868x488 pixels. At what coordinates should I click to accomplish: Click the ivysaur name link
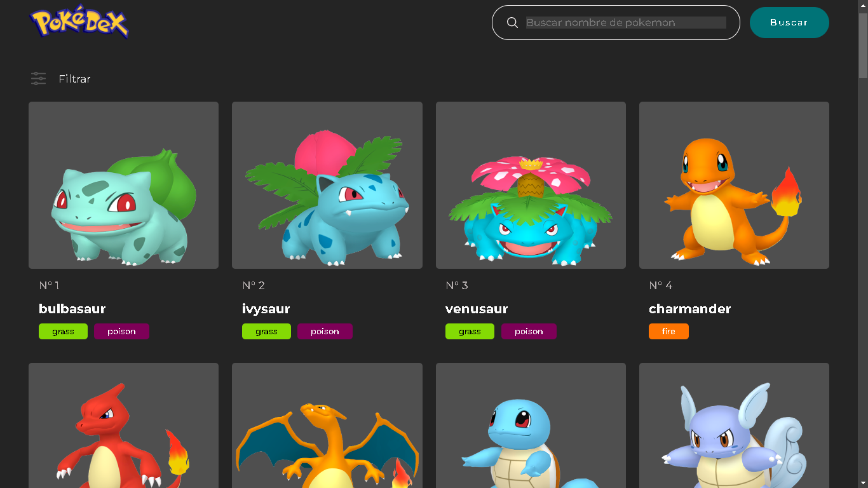(266, 309)
